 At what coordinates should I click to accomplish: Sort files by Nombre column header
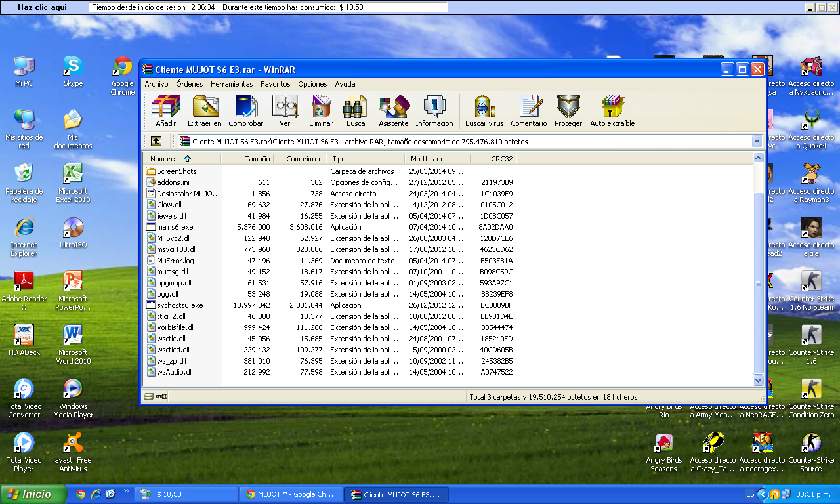coord(163,159)
